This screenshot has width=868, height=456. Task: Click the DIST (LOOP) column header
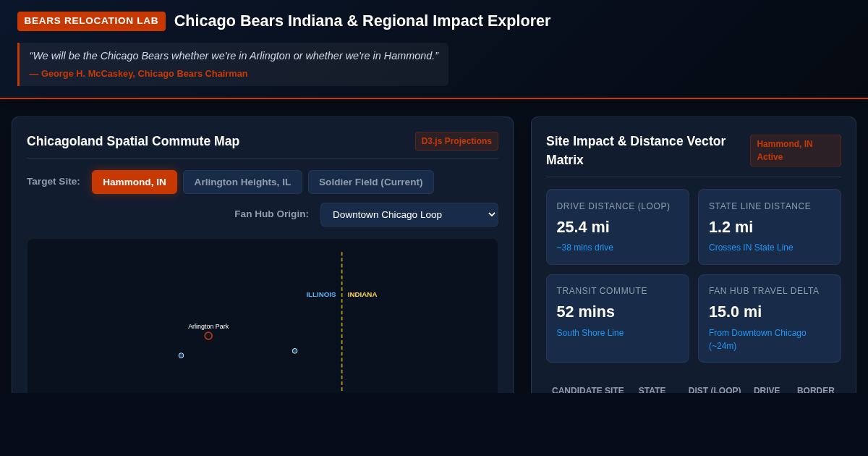pos(715,391)
